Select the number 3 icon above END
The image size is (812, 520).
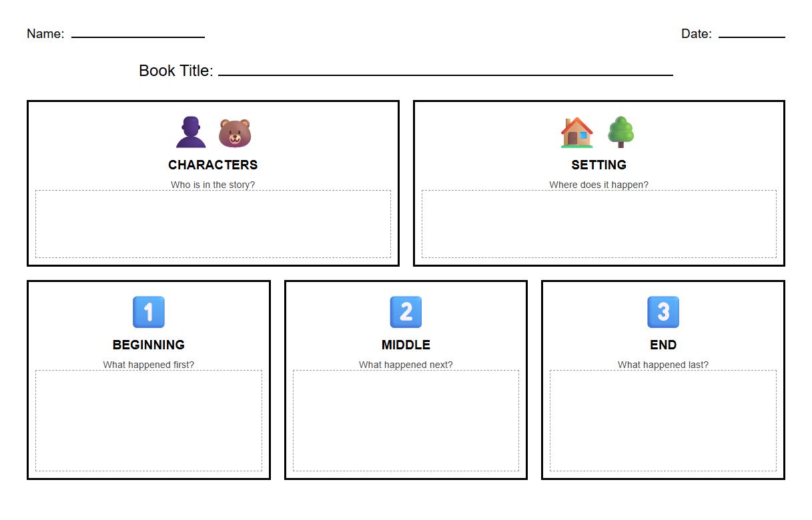663,311
